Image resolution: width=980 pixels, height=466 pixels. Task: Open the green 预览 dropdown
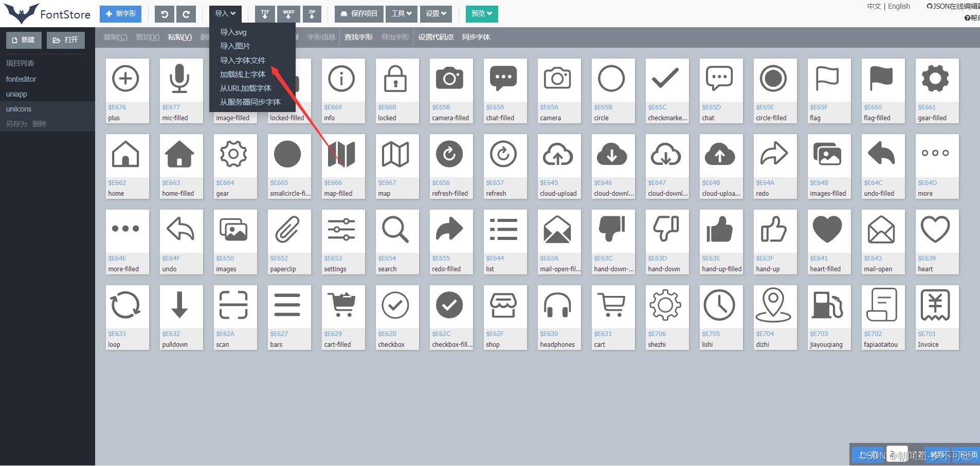click(482, 14)
